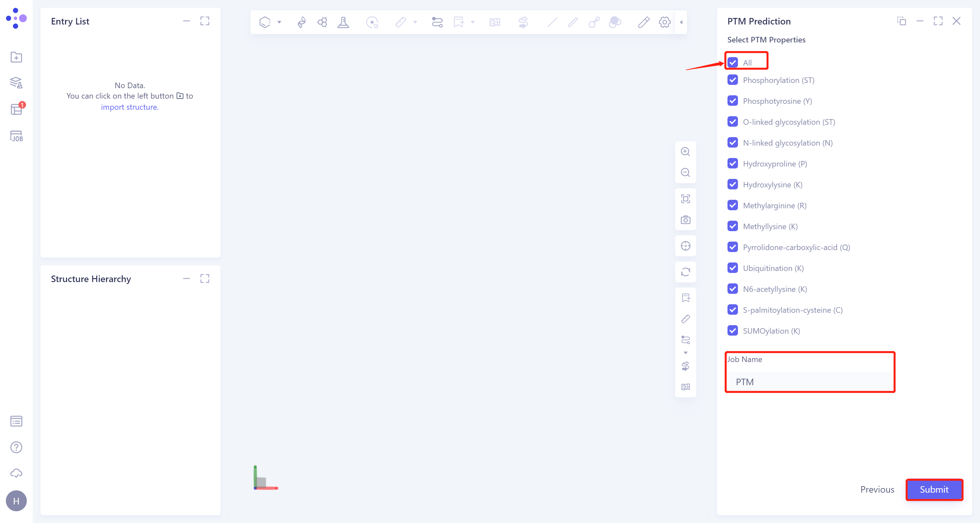Uncheck SUMOylation (K) option
980x523 pixels.
click(733, 331)
